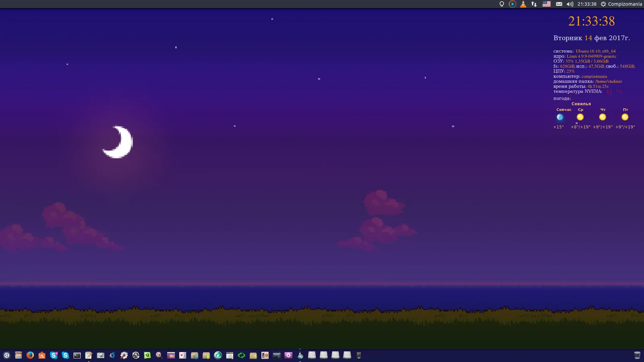Launch Firefox from the dock

30,355
